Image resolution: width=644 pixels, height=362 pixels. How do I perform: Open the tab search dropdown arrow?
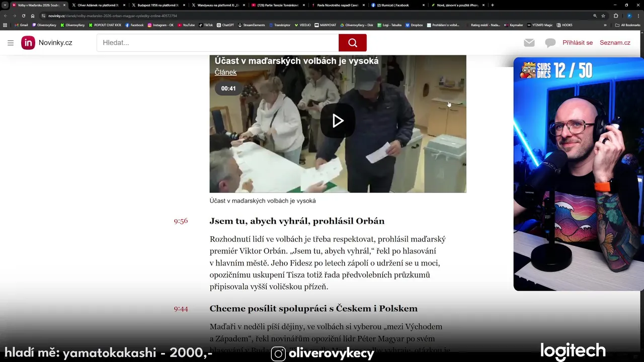click(x=6, y=5)
